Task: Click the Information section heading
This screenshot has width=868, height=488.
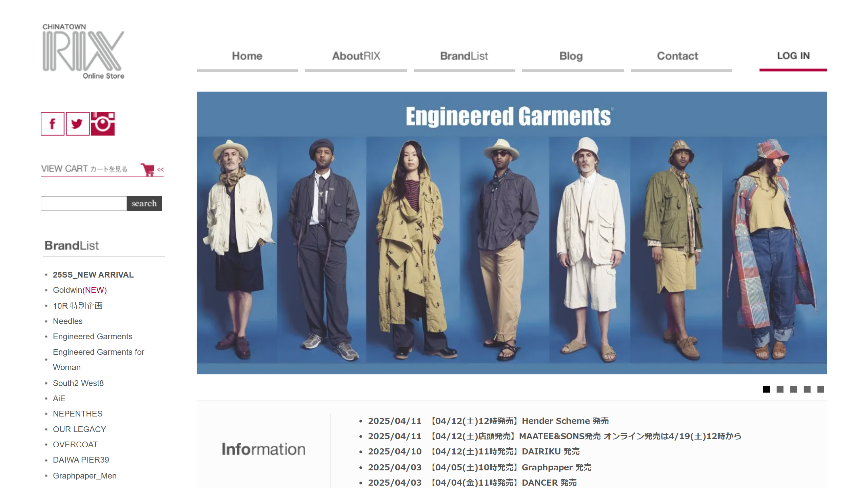Action: [263, 449]
